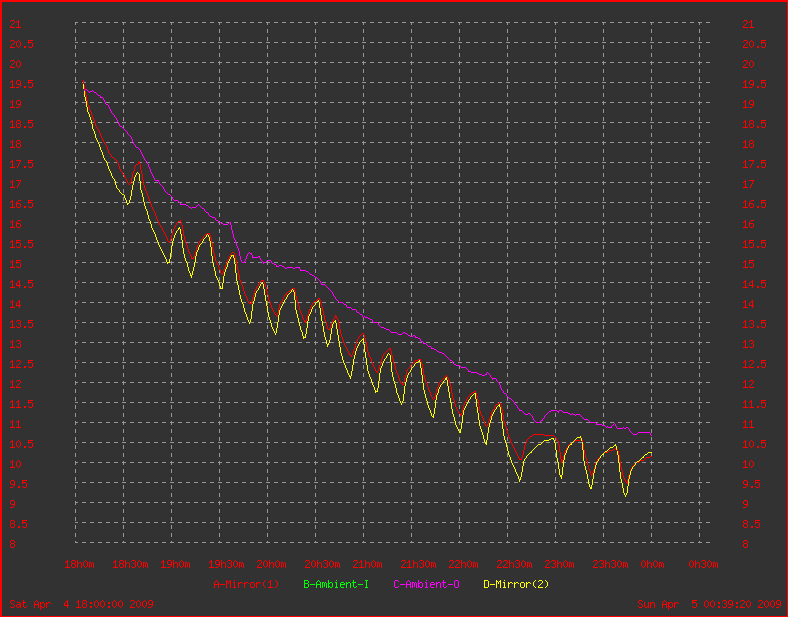Select the 18h0m time axis label
The image size is (788, 617).
coord(79,564)
